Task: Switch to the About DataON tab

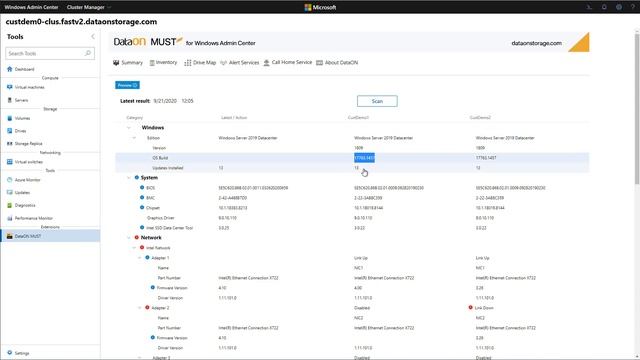Action: coord(337,62)
